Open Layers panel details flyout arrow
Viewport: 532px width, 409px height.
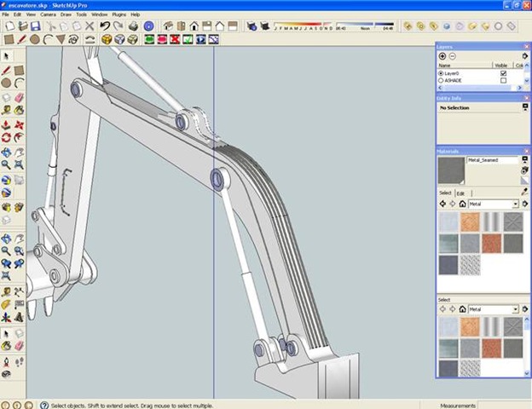click(525, 56)
